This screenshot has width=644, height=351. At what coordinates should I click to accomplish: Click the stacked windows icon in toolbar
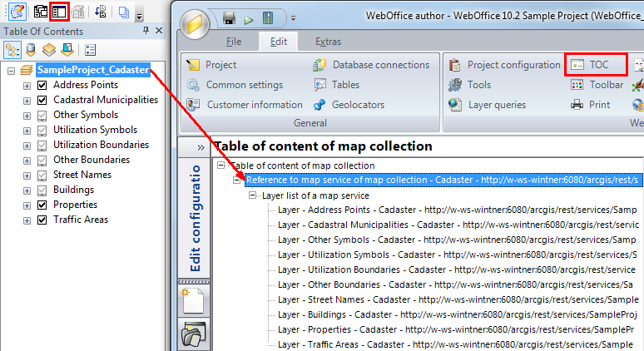pyautogui.click(x=124, y=12)
